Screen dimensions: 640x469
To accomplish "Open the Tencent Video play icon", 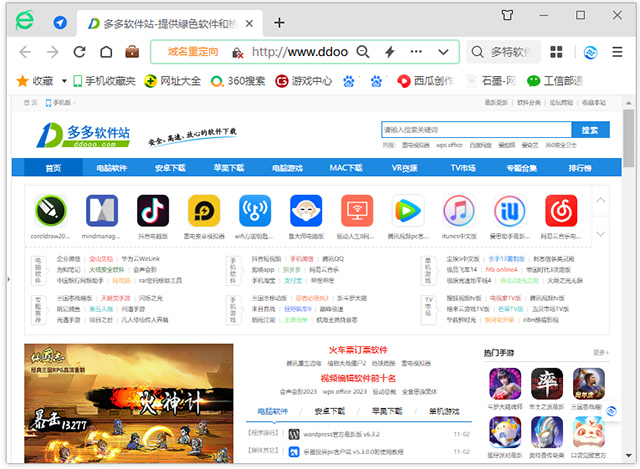I will pyautogui.click(x=408, y=211).
